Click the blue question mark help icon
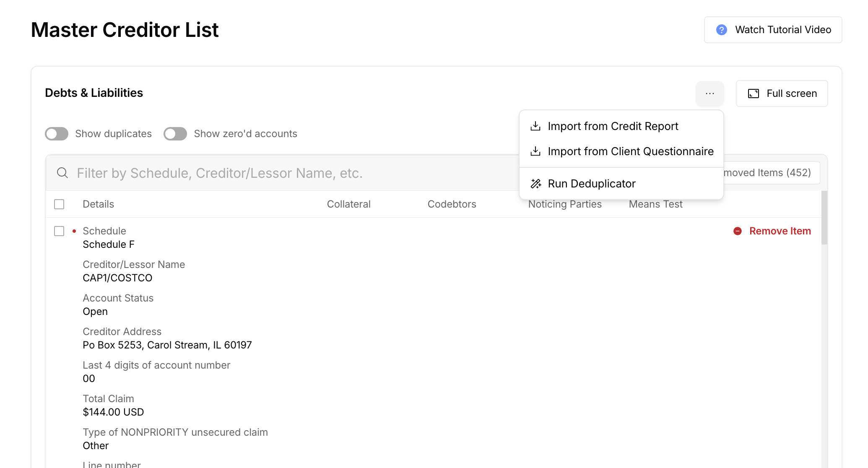Viewport: 868px width, 468px height. click(x=721, y=30)
